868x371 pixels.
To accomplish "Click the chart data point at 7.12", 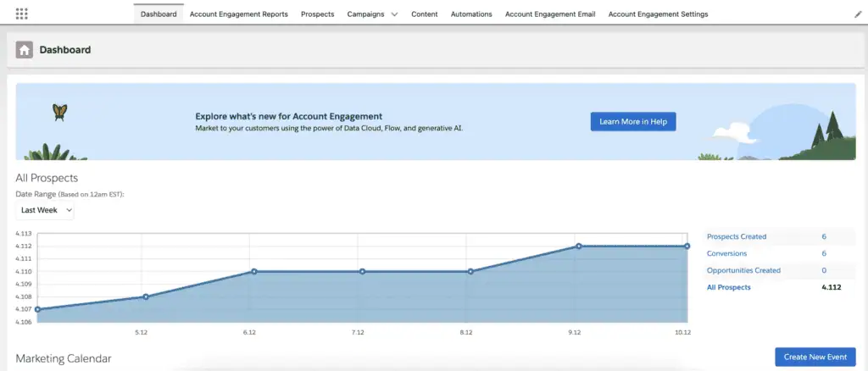I will pos(362,272).
